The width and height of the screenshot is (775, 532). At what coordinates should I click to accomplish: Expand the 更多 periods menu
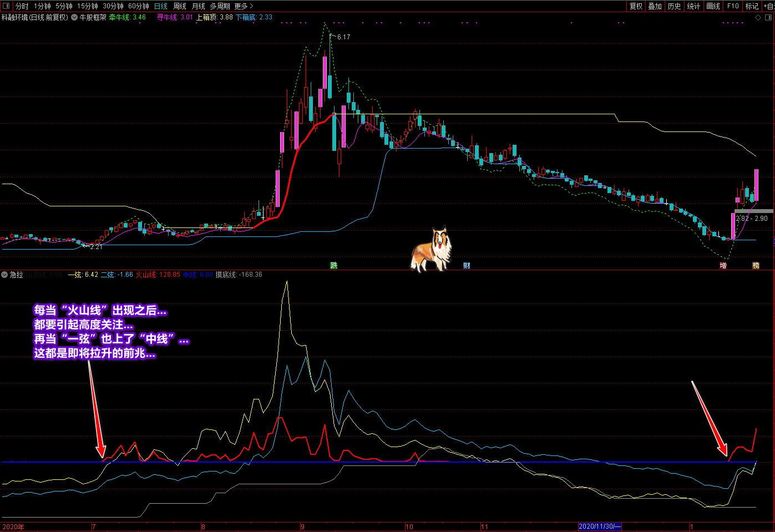click(x=244, y=6)
